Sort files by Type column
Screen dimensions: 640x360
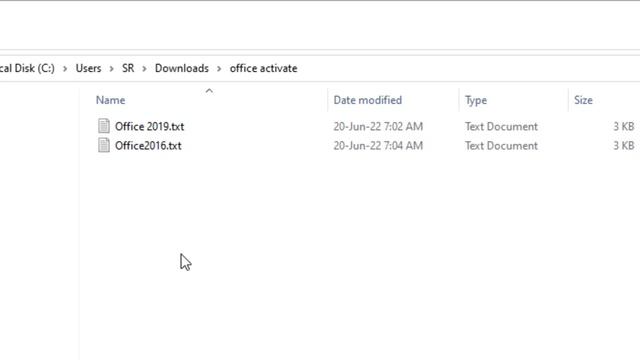coord(476,100)
